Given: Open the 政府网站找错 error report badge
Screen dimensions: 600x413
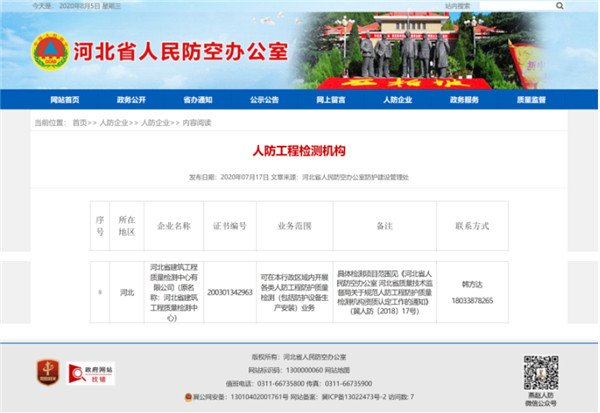Looking at the screenshot, I should (90, 373).
